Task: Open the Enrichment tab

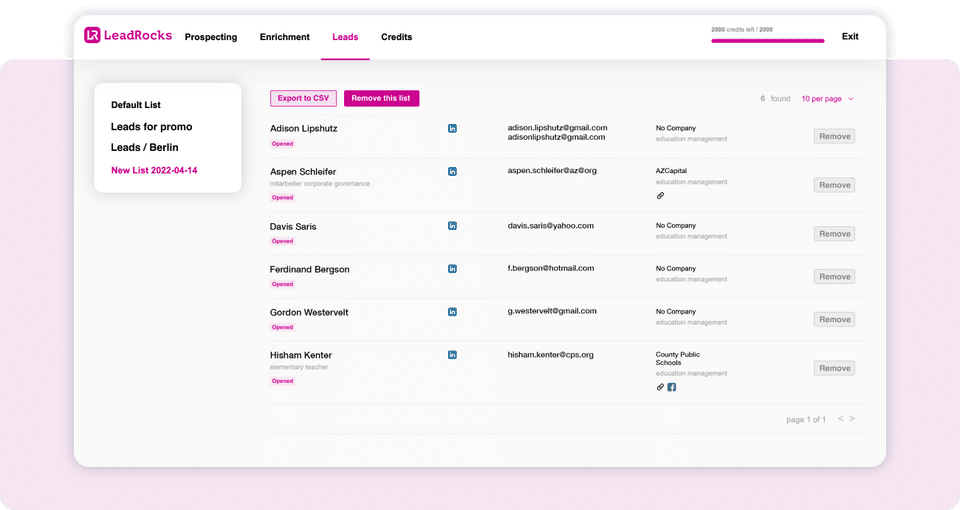Action: 285,37
